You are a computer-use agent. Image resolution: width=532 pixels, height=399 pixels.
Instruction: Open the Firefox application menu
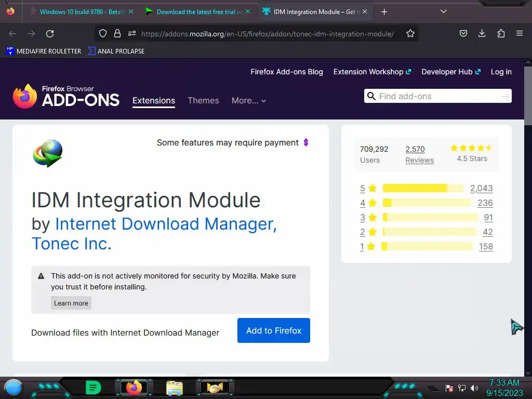tap(519, 33)
